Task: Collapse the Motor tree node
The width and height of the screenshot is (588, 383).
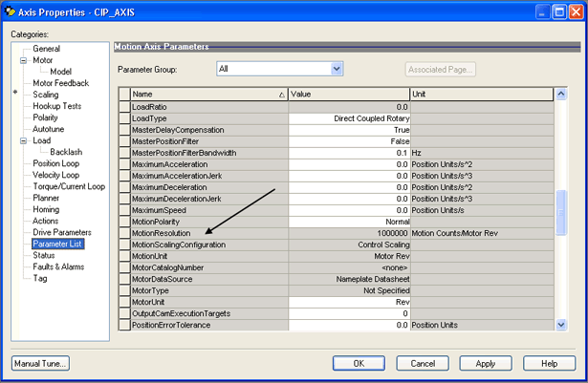Action: pos(24,60)
